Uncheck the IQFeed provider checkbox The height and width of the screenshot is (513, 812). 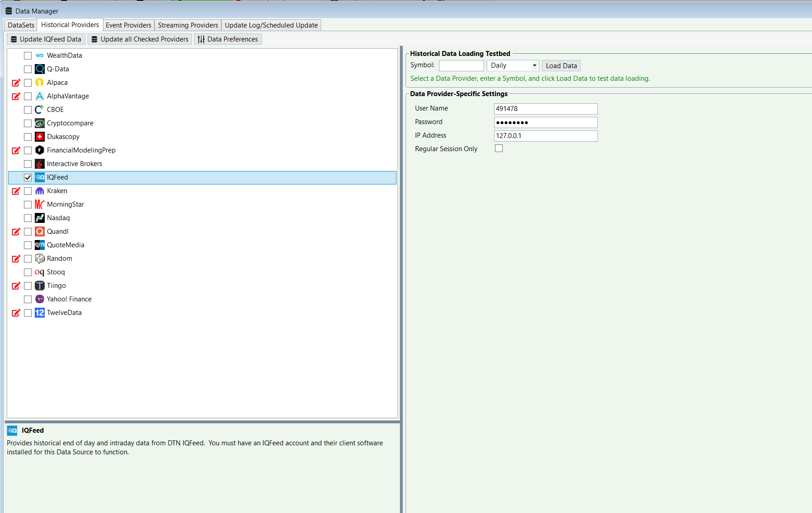[28, 177]
